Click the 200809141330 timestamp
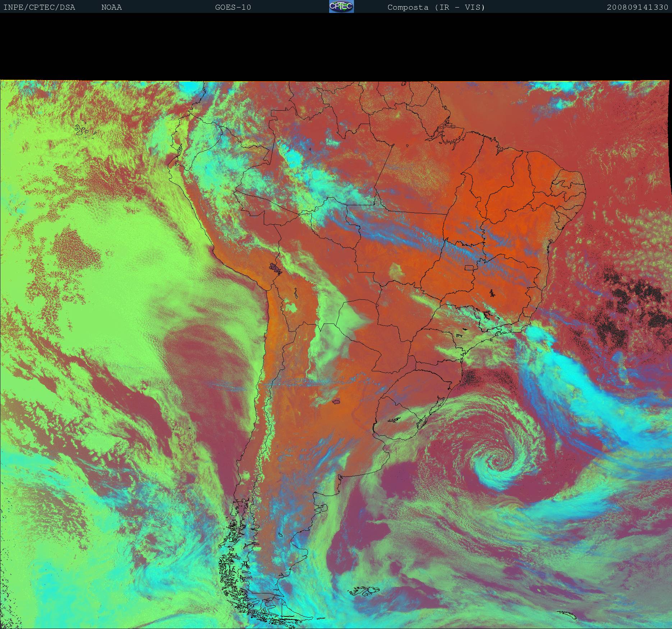The height and width of the screenshot is (629, 672). 637,7
